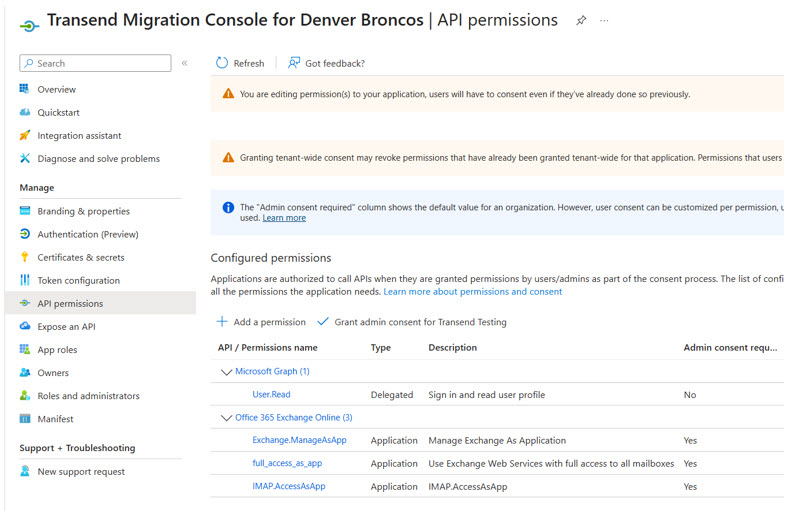Click the Integration assistant rocket icon

[25, 135]
